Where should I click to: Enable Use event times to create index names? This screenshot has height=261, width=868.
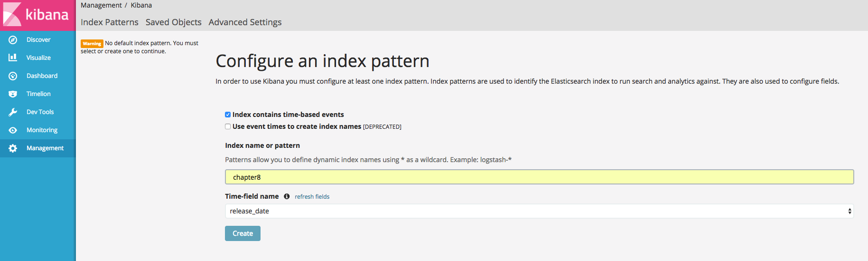point(228,126)
